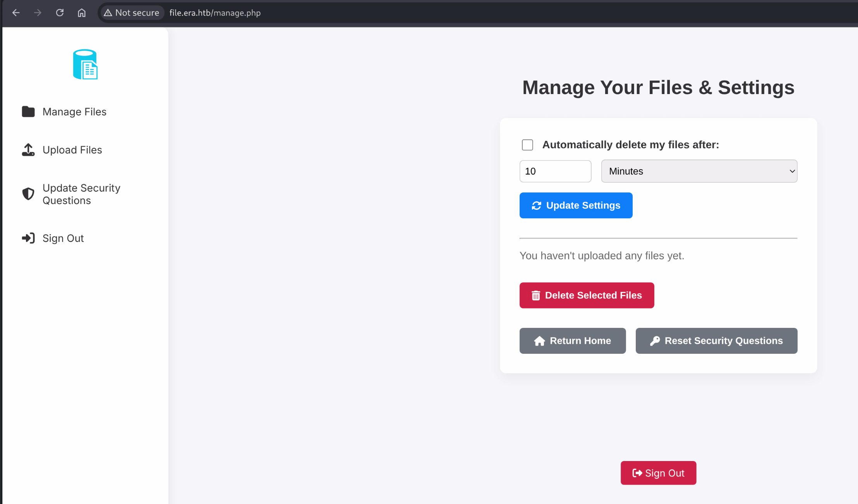
Task: Reload the page with browser refresh icon
Action: 60,13
